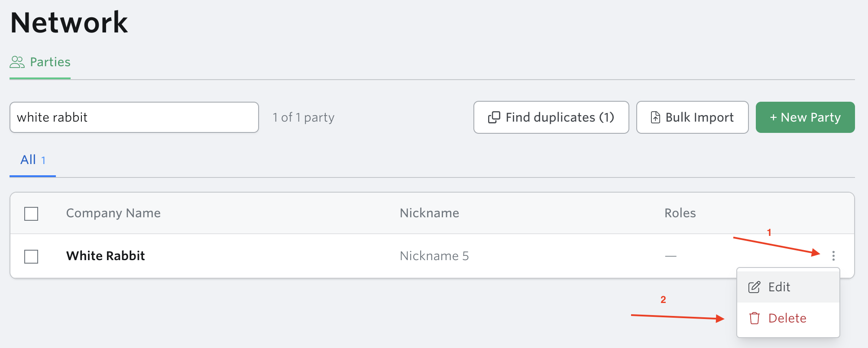Select the All filter tab
Screen dimensions: 868x348
pyautogui.click(x=33, y=160)
